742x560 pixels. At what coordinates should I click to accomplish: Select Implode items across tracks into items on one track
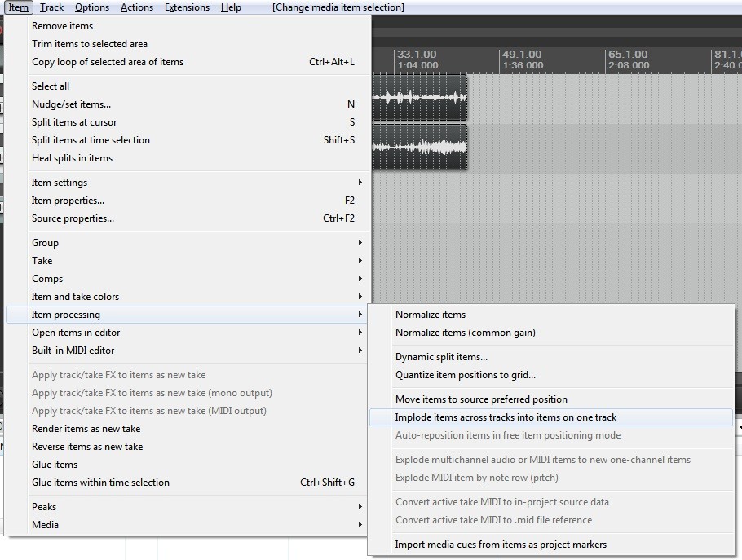[x=551, y=417]
